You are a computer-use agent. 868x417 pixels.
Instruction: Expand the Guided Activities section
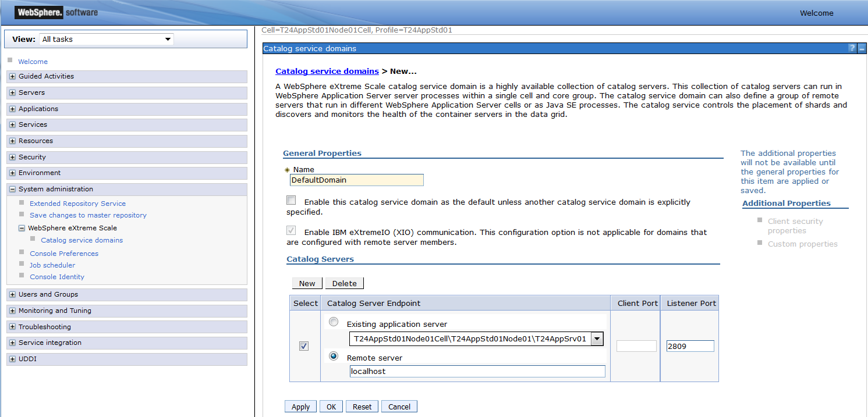pos(12,76)
